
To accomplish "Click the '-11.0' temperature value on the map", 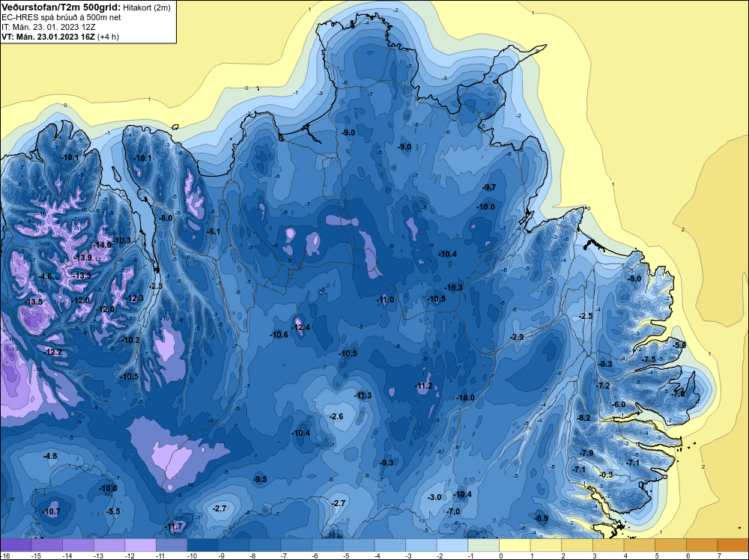I will tap(386, 299).
